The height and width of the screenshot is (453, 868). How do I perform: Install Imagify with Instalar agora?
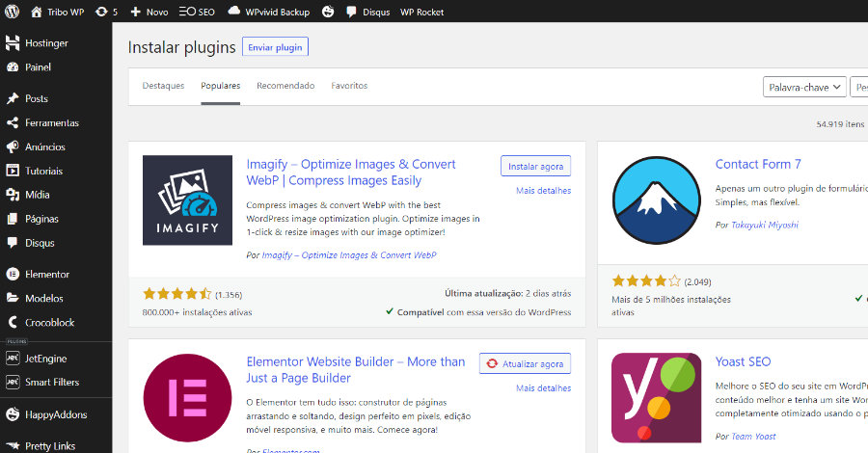click(x=536, y=166)
